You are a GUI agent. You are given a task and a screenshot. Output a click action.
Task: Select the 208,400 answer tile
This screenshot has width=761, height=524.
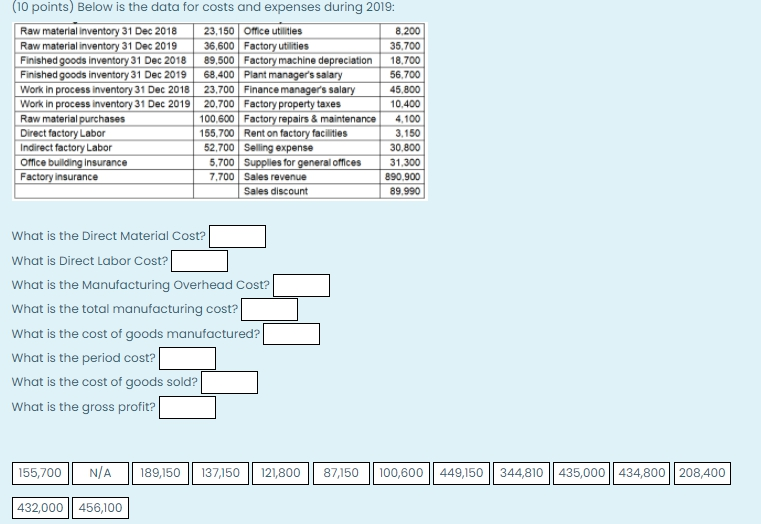coord(702,473)
